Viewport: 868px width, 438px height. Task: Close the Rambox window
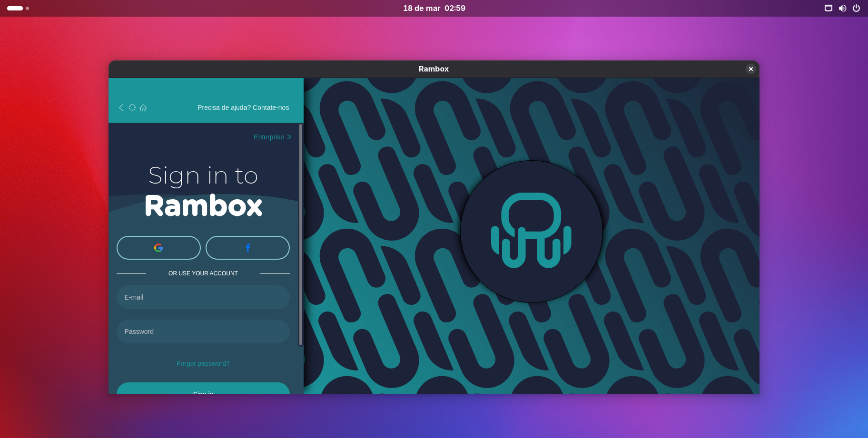point(751,69)
